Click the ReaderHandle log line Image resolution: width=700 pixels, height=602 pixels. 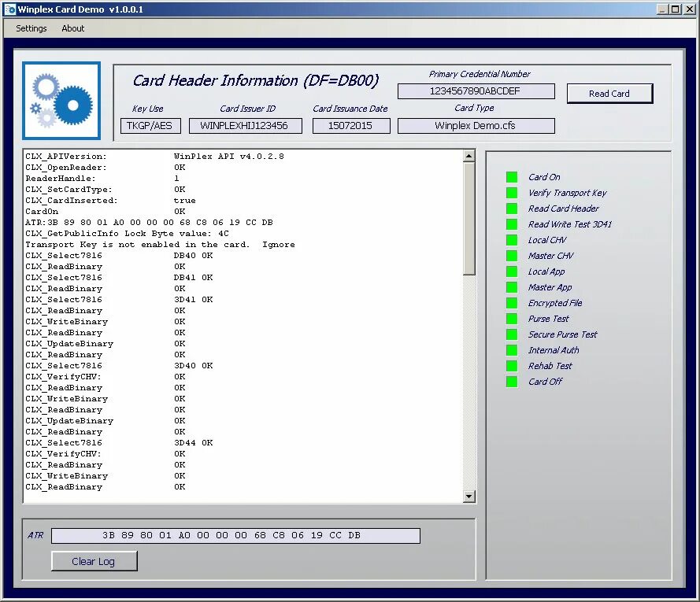click(102, 178)
